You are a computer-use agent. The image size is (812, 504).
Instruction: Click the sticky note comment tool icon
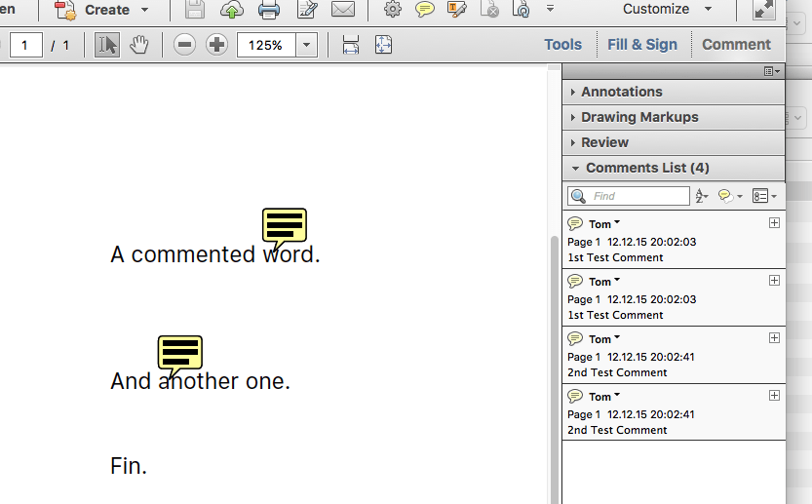425,10
